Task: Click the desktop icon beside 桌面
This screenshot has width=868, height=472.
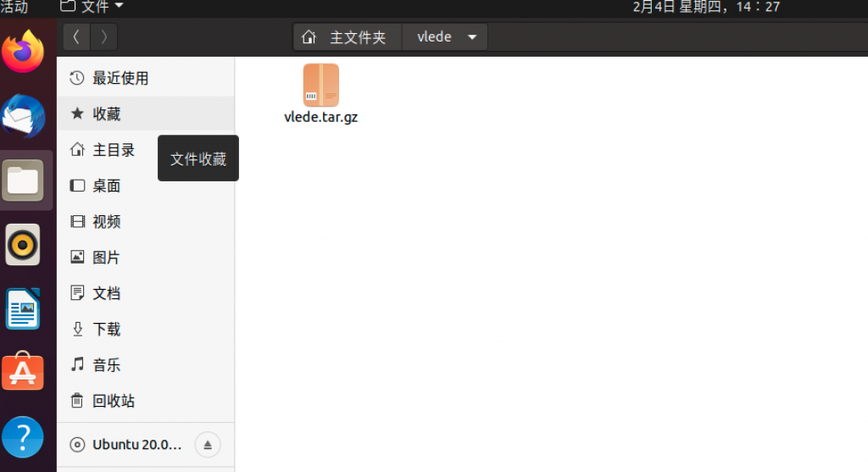Action: pyautogui.click(x=77, y=186)
